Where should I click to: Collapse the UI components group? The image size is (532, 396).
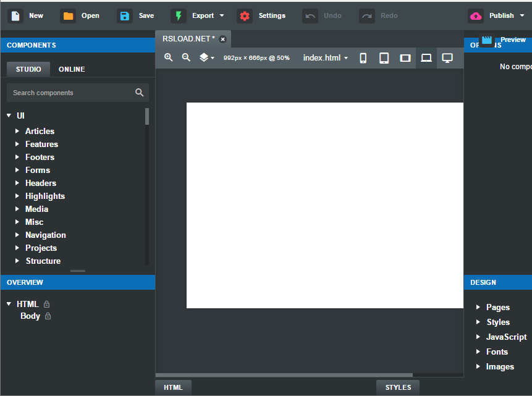[x=9, y=116]
